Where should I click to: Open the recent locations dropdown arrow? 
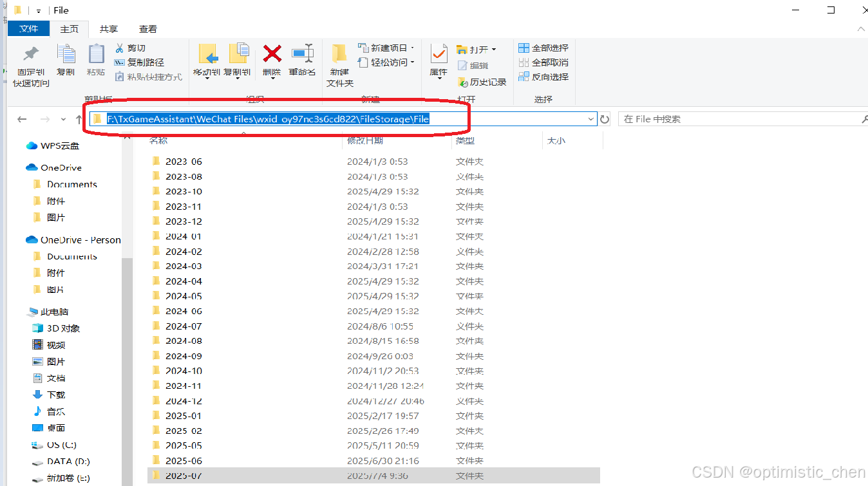63,119
